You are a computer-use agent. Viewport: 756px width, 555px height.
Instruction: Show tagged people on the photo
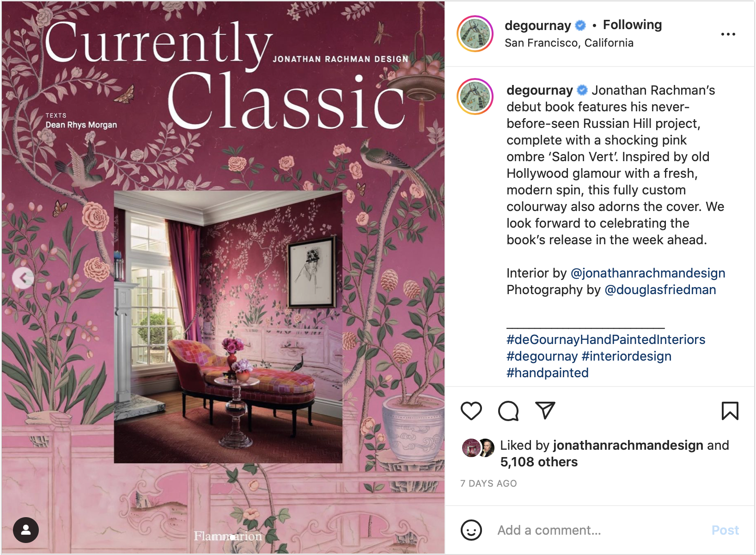pyautogui.click(x=26, y=530)
